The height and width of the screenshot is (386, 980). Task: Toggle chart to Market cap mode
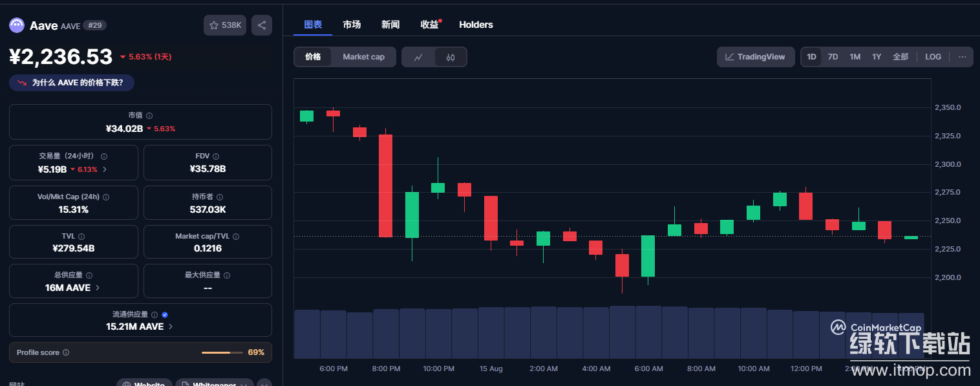(x=363, y=57)
